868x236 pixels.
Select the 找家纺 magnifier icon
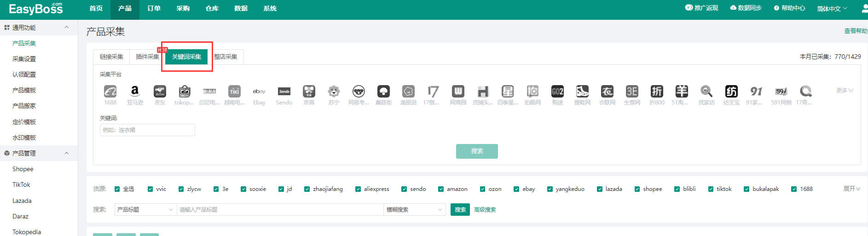[706, 92]
